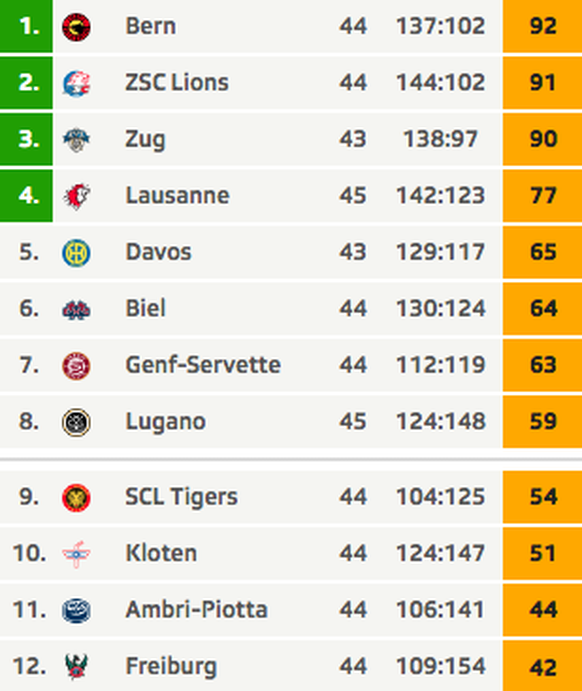Open the Genf-Servette team name link
The width and height of the screenshot is (582, 691).
click(x=203, y=365)
